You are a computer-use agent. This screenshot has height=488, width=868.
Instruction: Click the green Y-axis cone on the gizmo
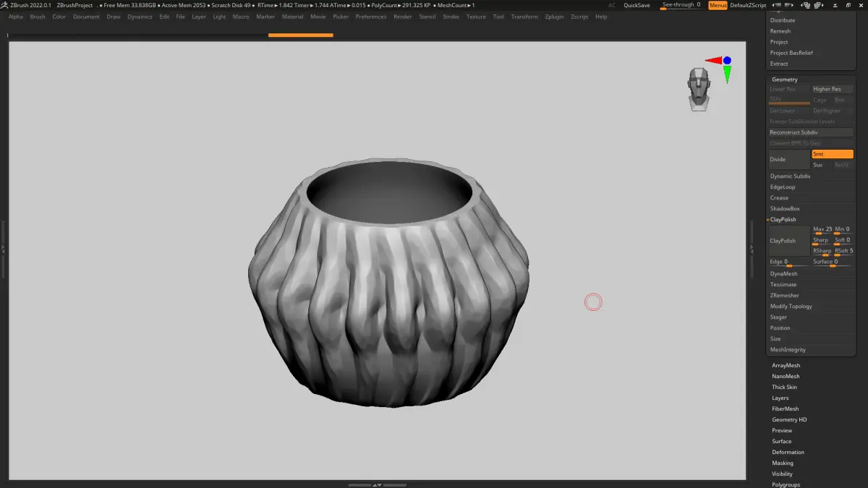coord(727,74)
